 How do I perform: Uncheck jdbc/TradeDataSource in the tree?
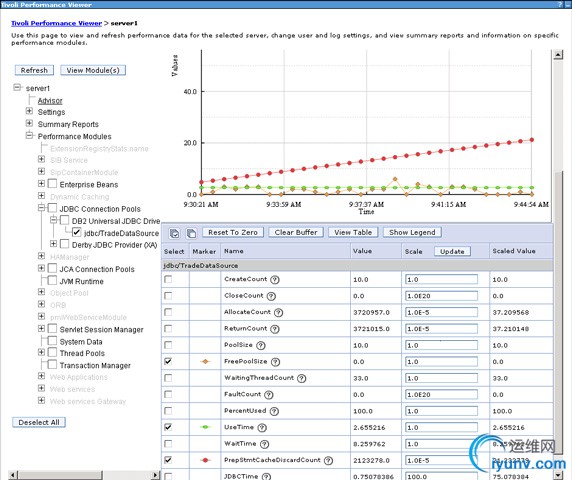[x=77, y=232]
